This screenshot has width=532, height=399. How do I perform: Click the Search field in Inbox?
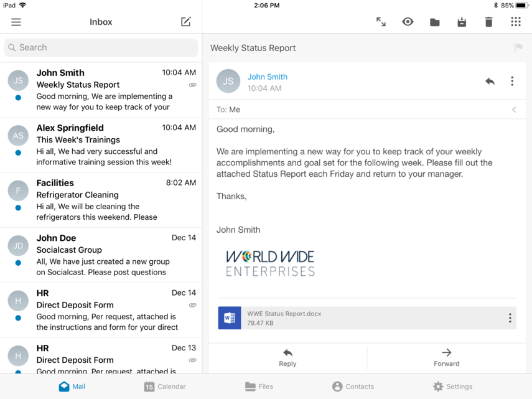101,47
